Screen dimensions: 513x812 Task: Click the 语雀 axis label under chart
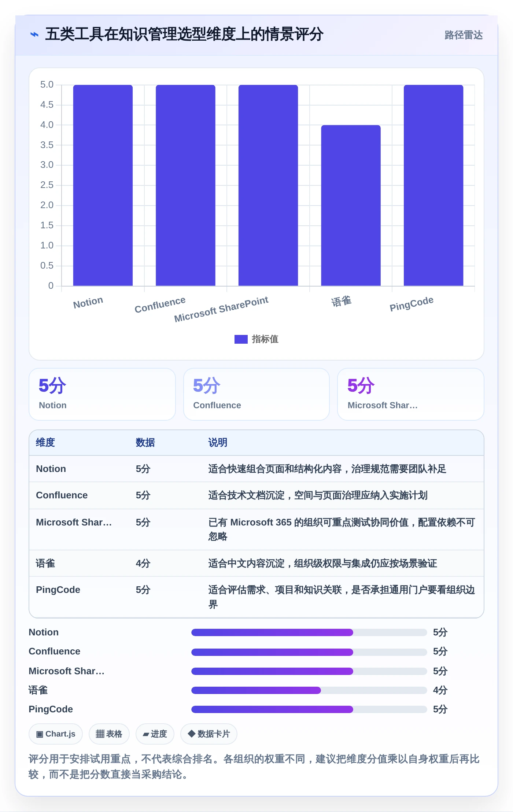point(341,301)
